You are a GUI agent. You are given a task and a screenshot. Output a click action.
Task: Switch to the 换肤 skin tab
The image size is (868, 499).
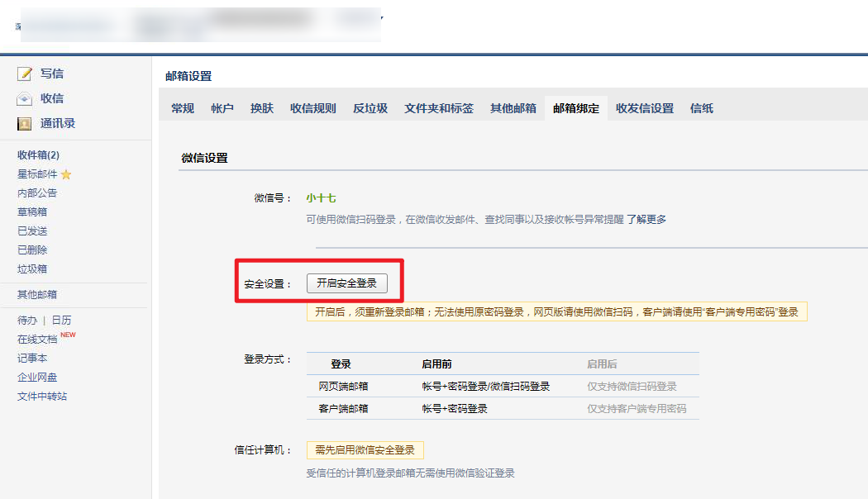coord(262,108)
